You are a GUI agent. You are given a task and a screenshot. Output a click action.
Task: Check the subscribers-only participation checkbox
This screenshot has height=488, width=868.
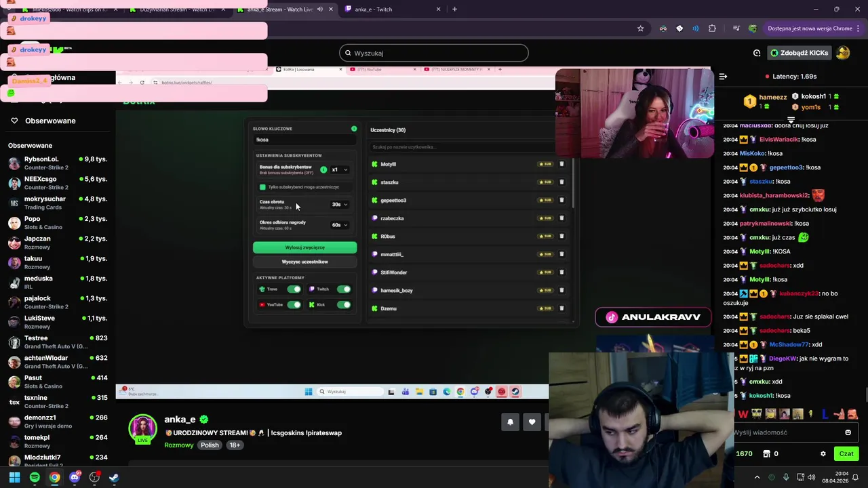(x=263, y=187)
